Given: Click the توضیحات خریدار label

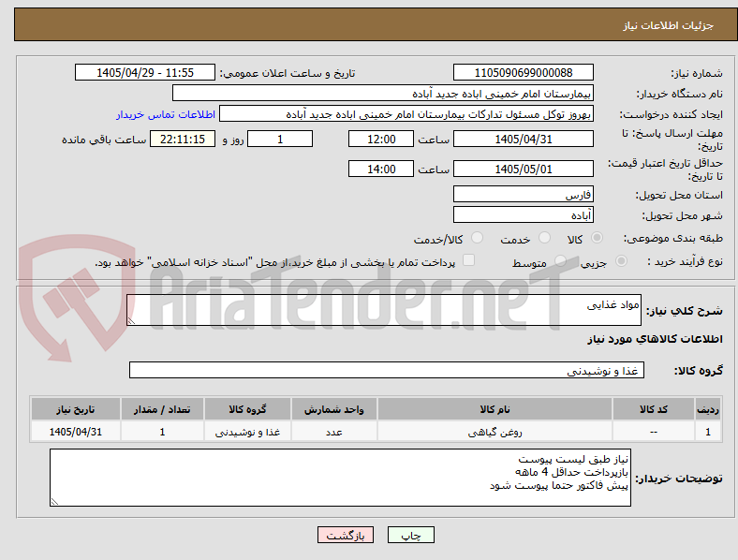Looking at the screenshot, I should pyautogui.click(x=679, y=479).
